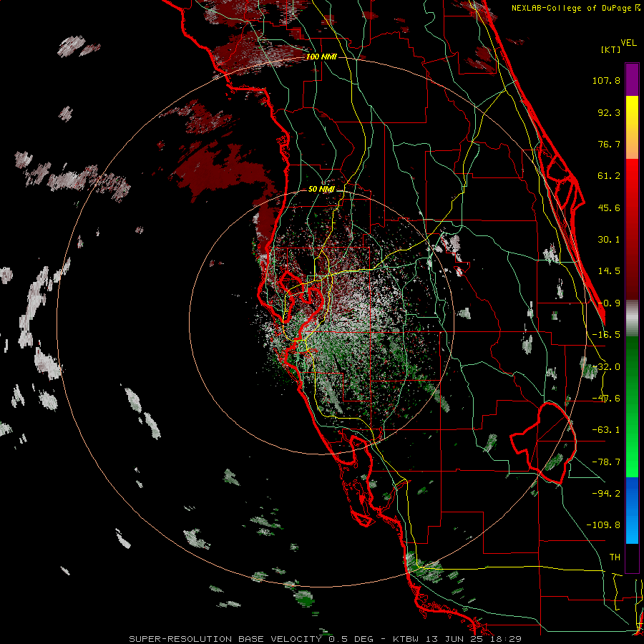Click the -32.0 velocity scale value
Screen dimensions: 644x644
[x=606, y=367]
